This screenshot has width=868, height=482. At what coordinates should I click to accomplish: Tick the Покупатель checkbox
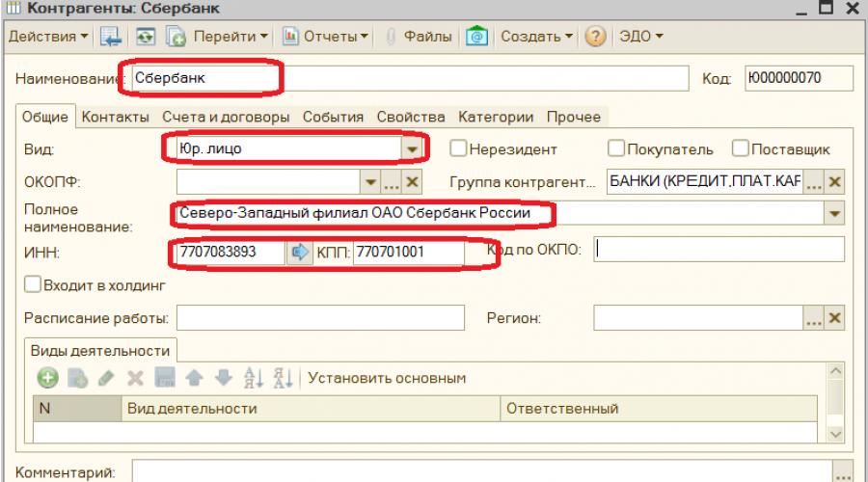pyautogui.click(x=616, y=149)
